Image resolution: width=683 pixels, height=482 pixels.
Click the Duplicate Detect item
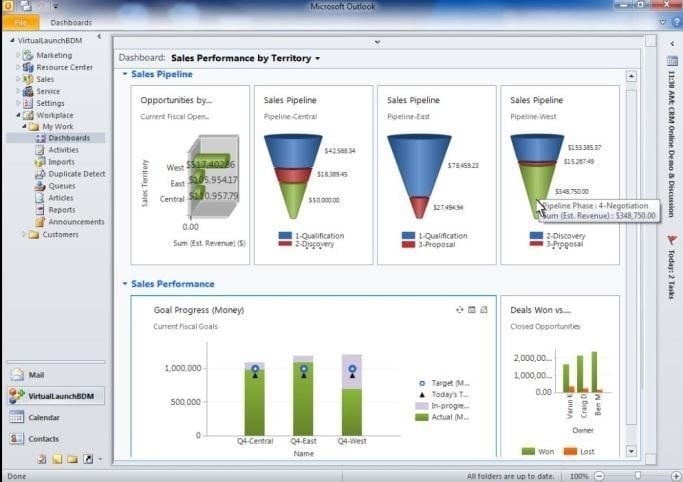pos(76,174)
